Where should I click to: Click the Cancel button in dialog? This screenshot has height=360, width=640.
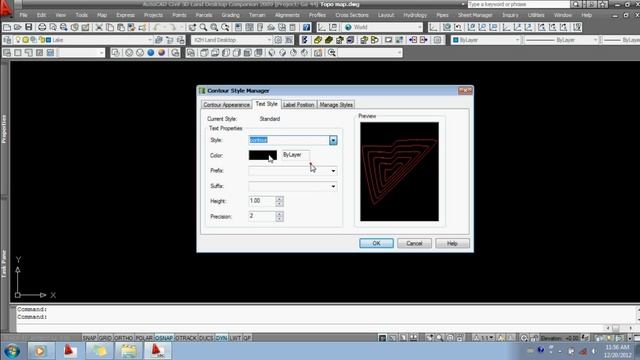(x=414, y=243)
